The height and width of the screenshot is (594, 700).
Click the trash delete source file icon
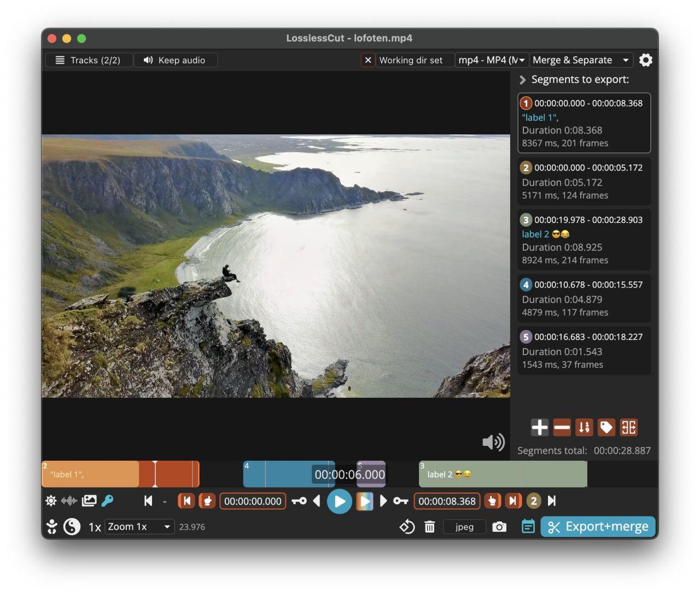(x=430, y=527)
